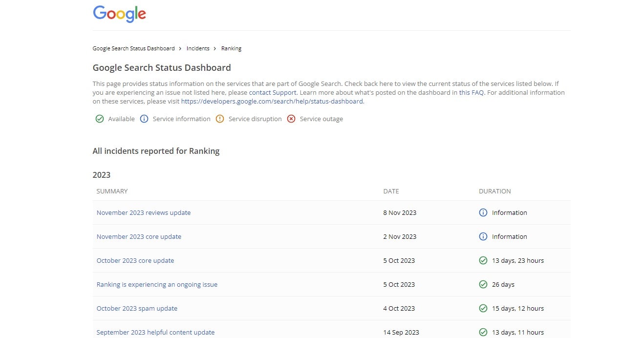Click green check icon beside 15 days, 12 hours

tap(483, 308)
